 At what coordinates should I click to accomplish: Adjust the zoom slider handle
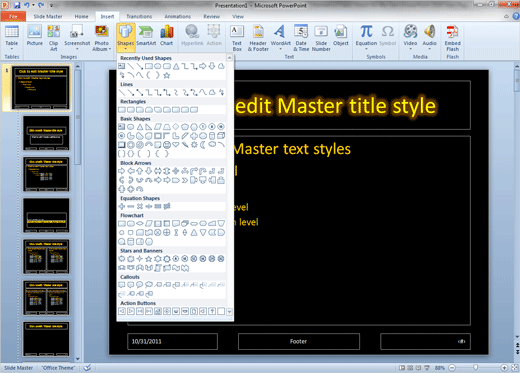tap(475, 368)
